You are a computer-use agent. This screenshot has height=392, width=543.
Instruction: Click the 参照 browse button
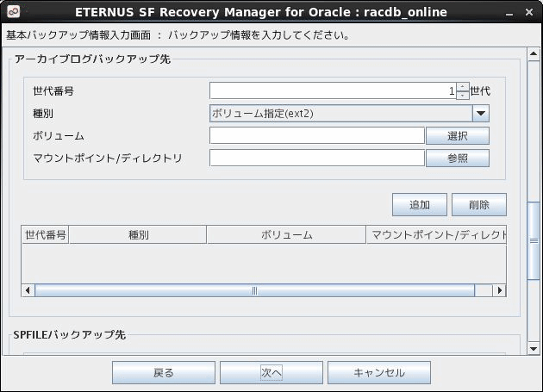tap(458, 159)
